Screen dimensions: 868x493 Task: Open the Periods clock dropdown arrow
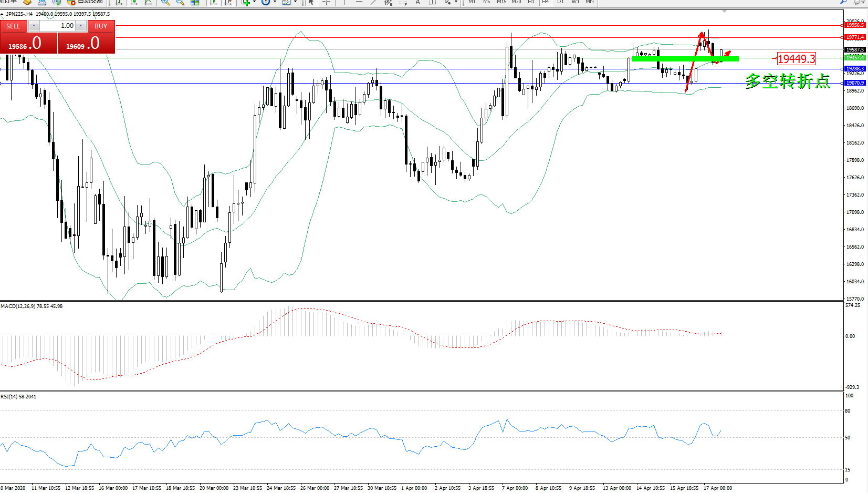pyautogui.click(x=275, y=3)
